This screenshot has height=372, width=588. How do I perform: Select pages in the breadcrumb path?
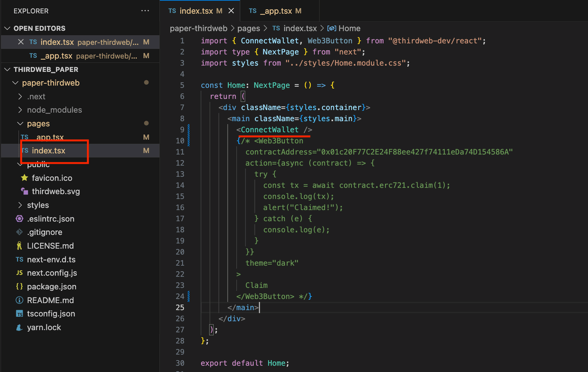[248, 28]
